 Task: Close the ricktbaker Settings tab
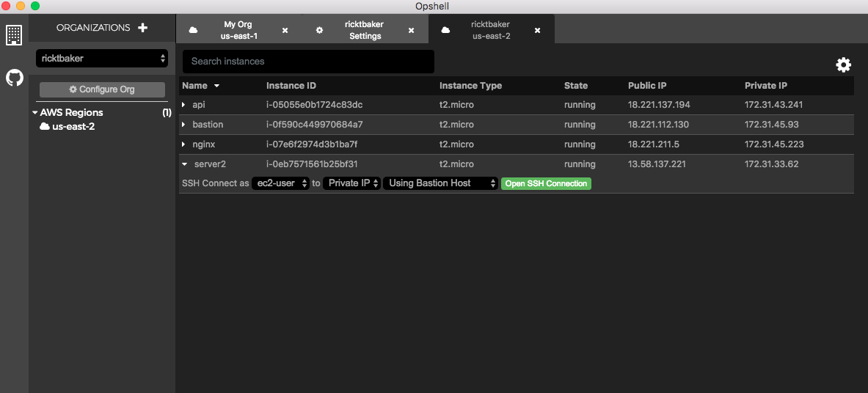coord(412,31)
